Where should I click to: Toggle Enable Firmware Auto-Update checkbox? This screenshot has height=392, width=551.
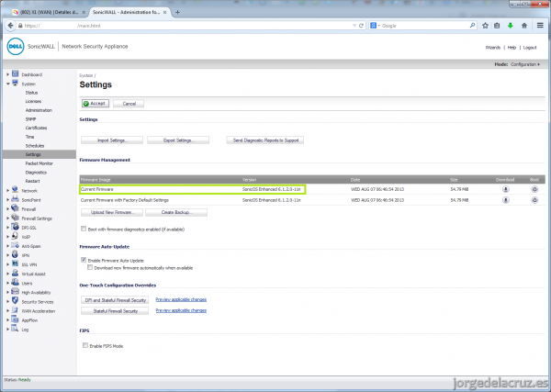point(84,260)
